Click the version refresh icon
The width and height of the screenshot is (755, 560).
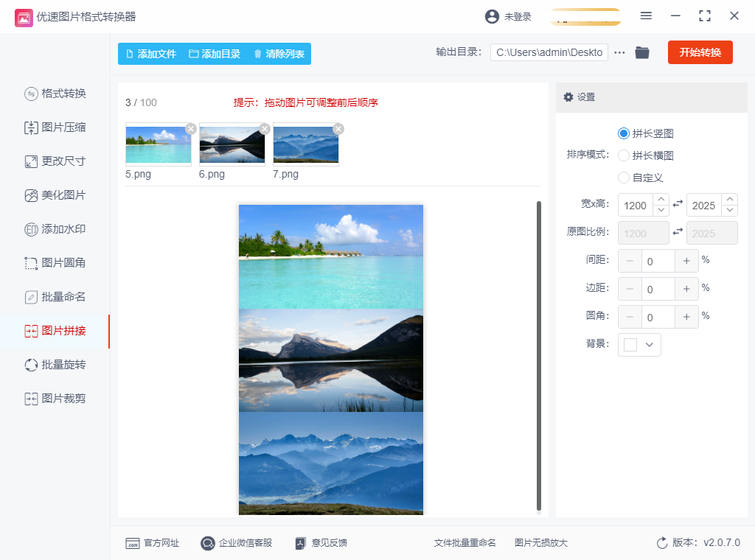click(x=663, y=543)
